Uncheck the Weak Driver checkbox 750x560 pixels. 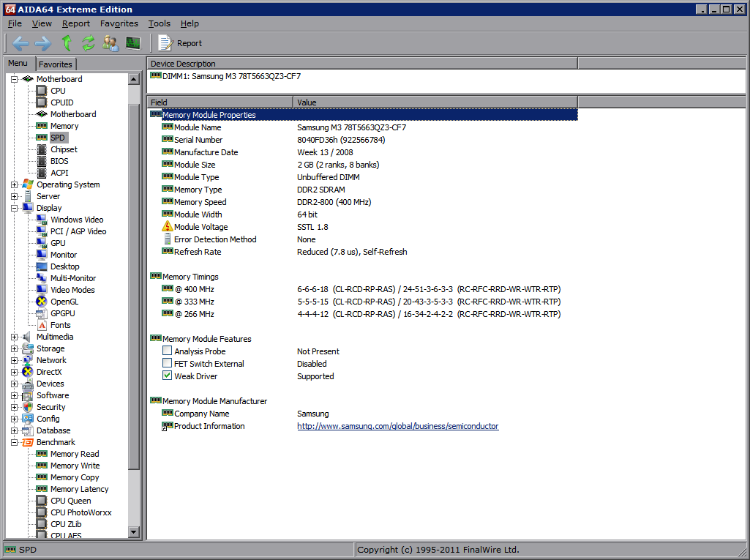168,376
